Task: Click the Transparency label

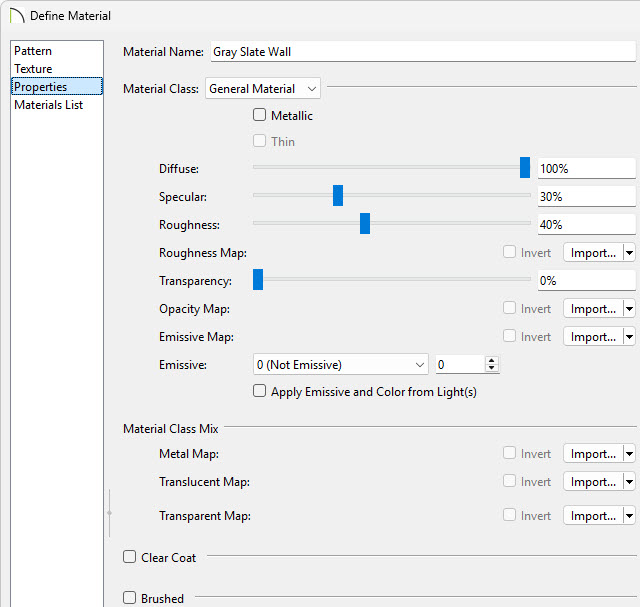Action: [x=196, y=281]
